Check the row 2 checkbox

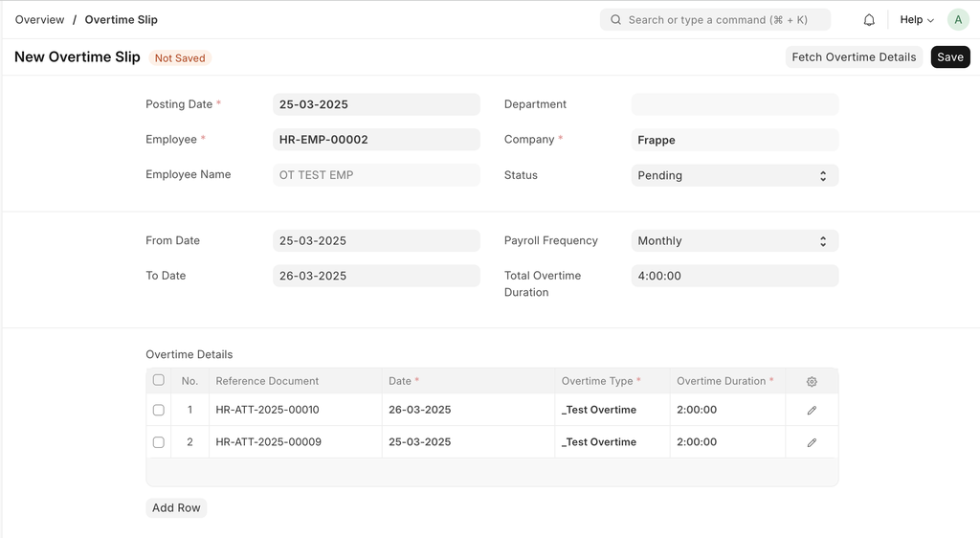[x=159, y=442]
